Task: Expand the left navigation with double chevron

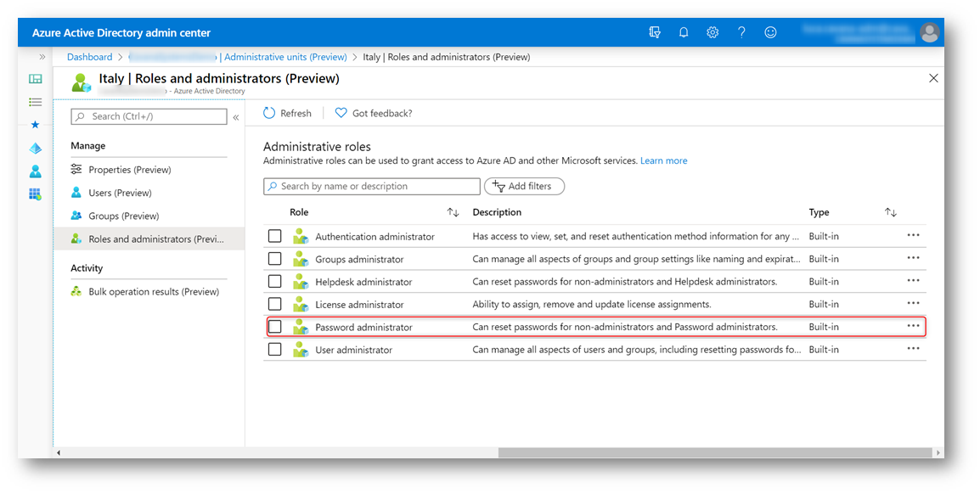Action: point(42,57)
